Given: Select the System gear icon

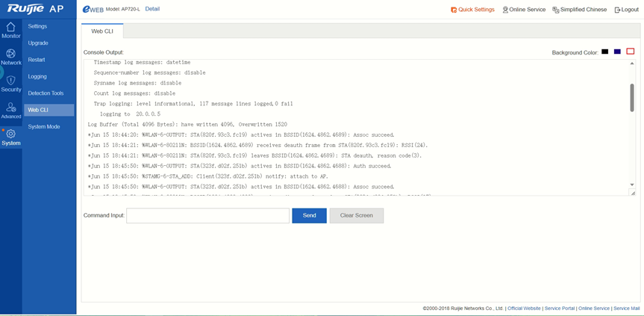Looking at the screenshot, I should (x=10, y=134).
